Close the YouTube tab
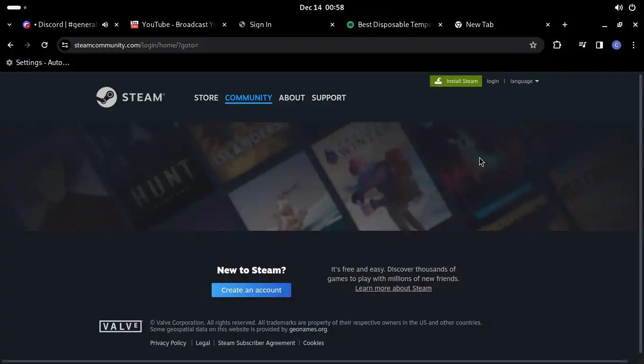This screenshot has width=644, height=364. point(224,25)
